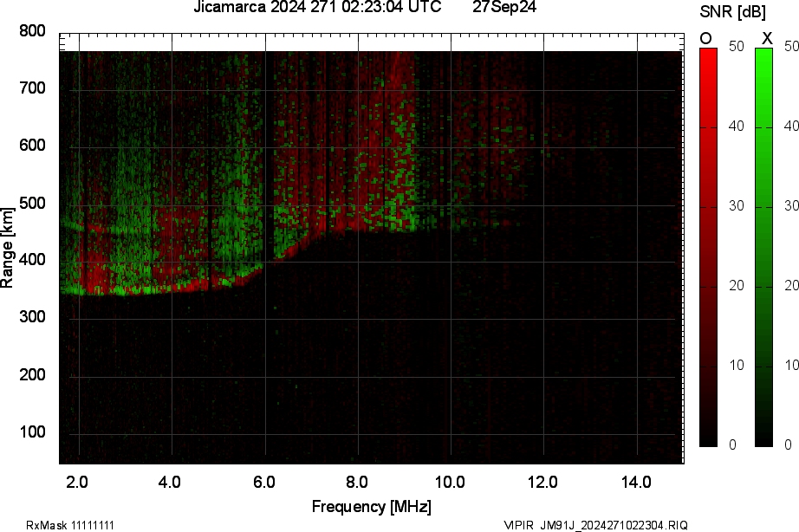The image size is (799, 532).
Task: Click the 700 range tick label
Action: pyautogui.click(x=32, y=88)
